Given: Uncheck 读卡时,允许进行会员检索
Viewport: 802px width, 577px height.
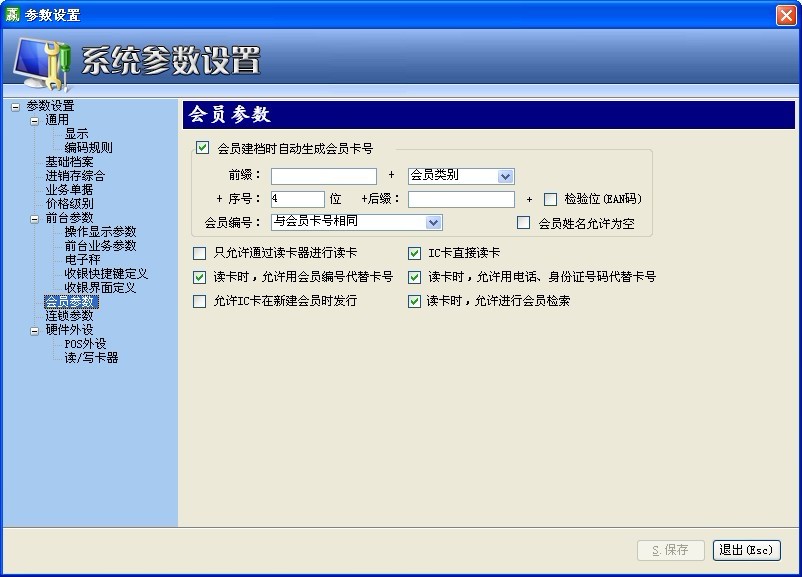Looking at the screenshot, I should [414, 301].
